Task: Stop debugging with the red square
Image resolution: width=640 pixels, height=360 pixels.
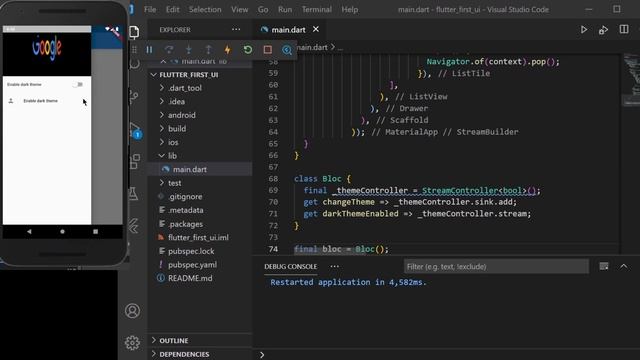Action: 268,50
